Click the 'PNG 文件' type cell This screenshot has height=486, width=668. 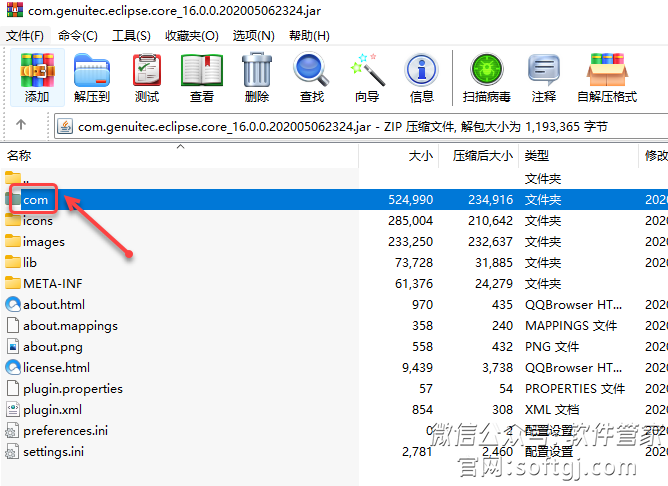point(552,346)
